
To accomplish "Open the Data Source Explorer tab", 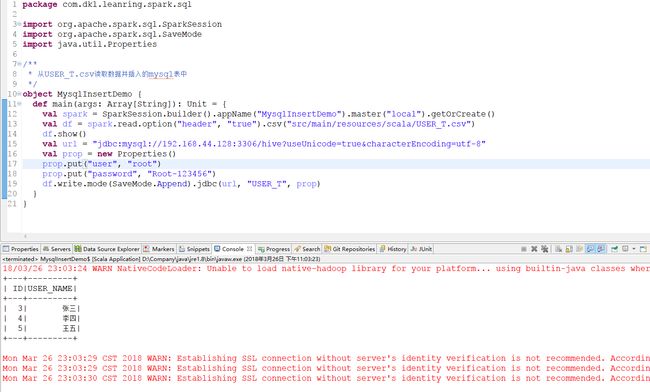I will coord(107,249).
